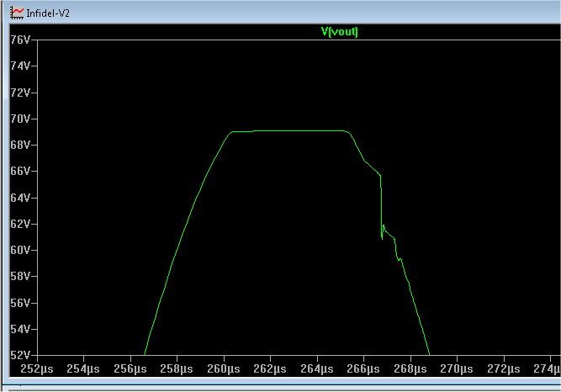The height and width of the screenshot is (392, 561).
Task: Click the 266µs time axis label
Action: click(x=363, y=368)
